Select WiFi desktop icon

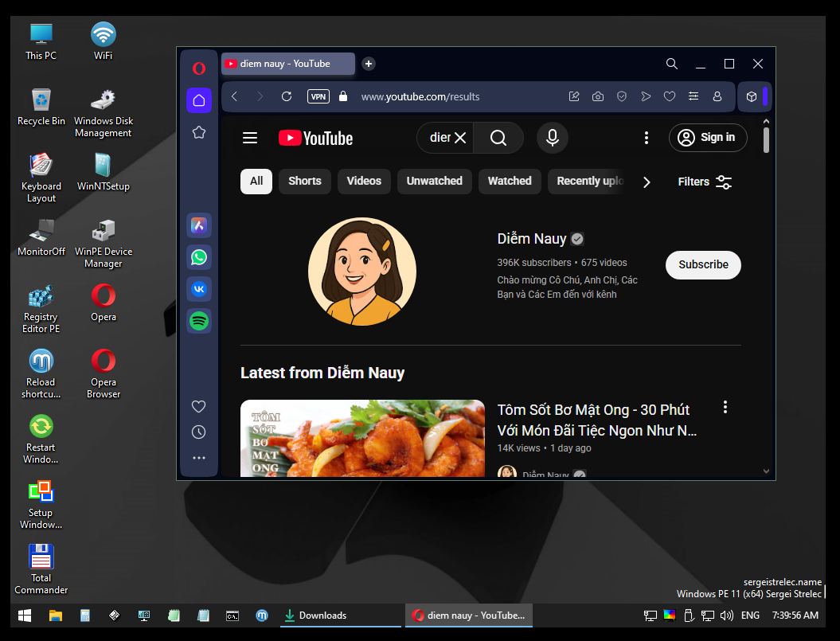(104, 41)
